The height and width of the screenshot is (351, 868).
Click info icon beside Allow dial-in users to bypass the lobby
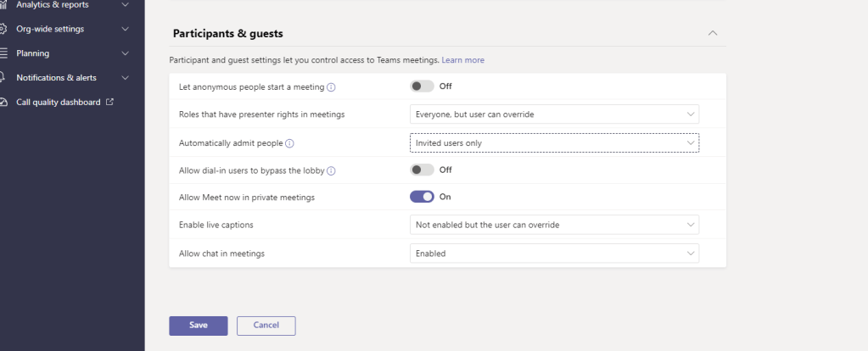pos(331,170)
